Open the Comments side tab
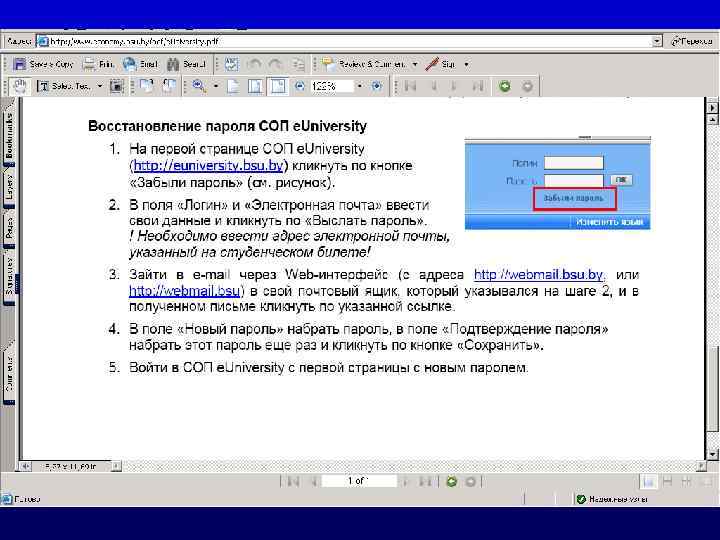This screenshot has width=720, height=540. pos(9,373)
